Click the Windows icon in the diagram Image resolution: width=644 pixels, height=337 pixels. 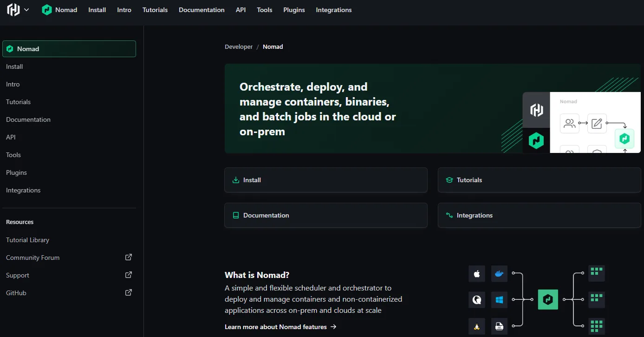(499, 300)
